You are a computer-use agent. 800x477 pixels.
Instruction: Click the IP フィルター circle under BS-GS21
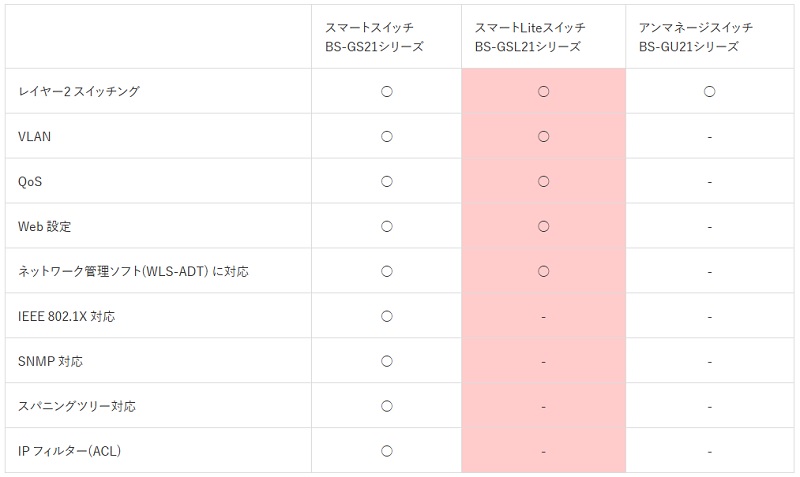tap(387, 451)
